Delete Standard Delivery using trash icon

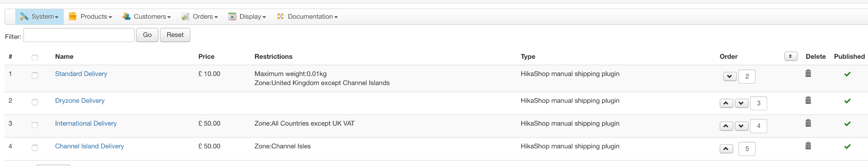tap(808, 73)
